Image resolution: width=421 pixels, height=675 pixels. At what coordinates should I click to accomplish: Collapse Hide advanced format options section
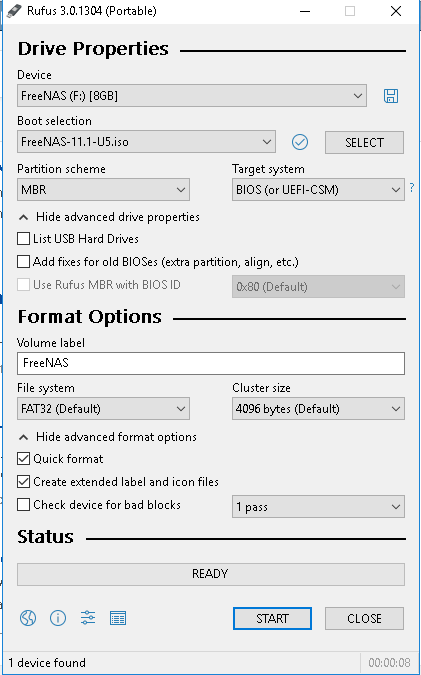coord(108,437)
